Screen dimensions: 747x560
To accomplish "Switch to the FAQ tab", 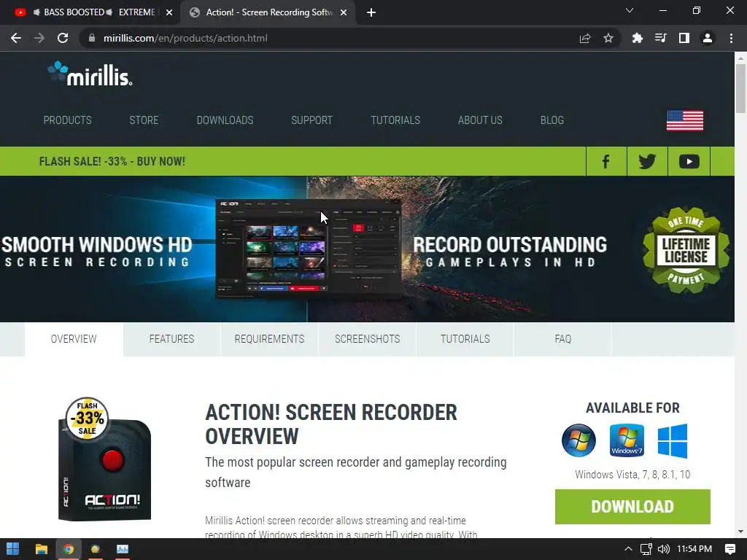I will (x=562, y=339).
